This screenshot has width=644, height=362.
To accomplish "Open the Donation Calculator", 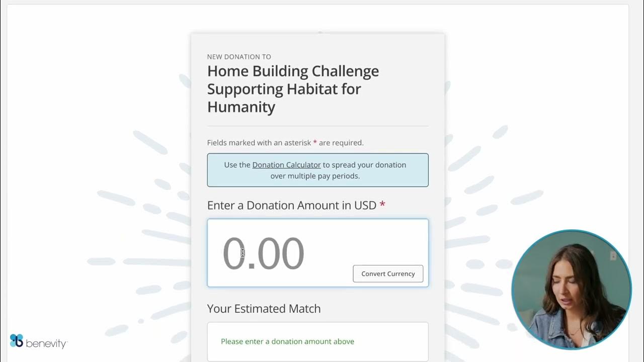I will click(286, 164).
